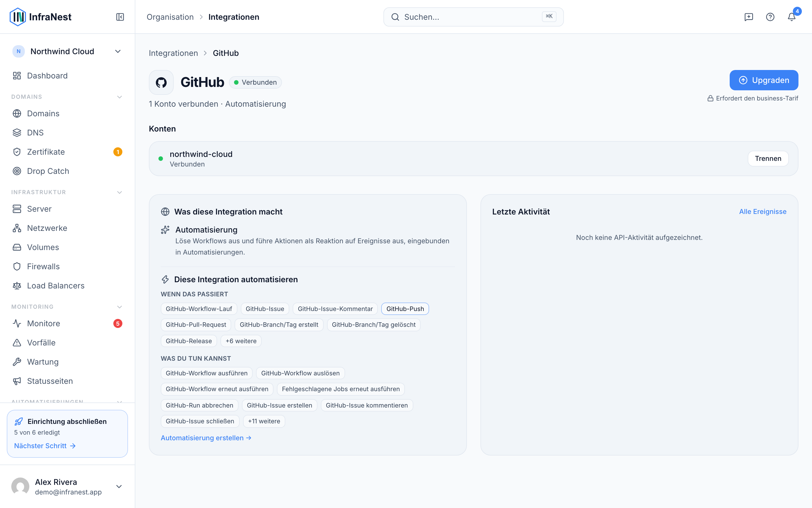Screen dimensions: 812x508
Task: Click the DNS layers icon
Action: 17,133
